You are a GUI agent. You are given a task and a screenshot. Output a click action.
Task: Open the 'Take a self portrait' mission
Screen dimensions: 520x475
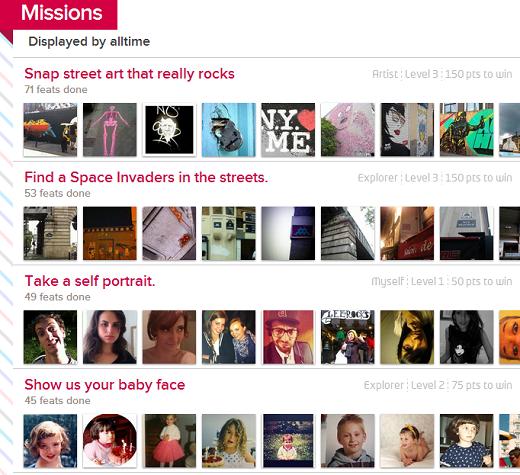(x=90, y=281)
